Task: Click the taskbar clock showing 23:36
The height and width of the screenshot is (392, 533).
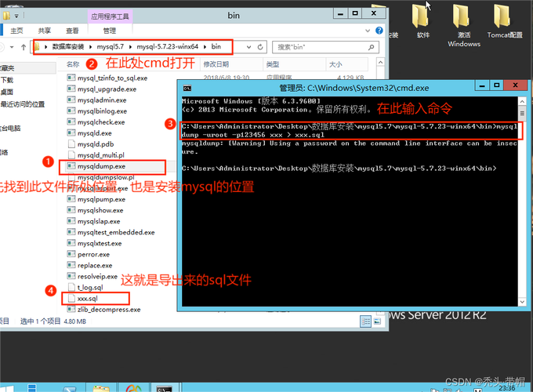Action: point(507,388)
